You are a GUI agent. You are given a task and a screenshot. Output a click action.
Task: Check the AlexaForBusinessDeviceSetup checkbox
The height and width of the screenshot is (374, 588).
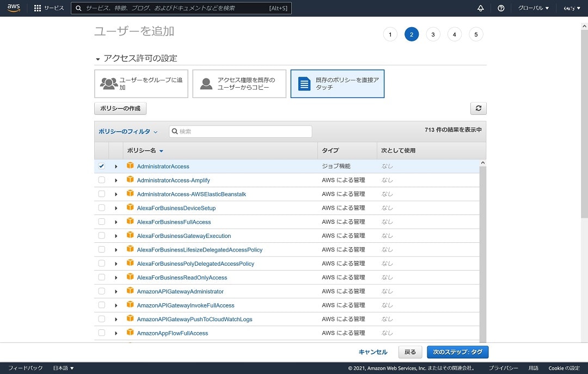tap(102, 207)
